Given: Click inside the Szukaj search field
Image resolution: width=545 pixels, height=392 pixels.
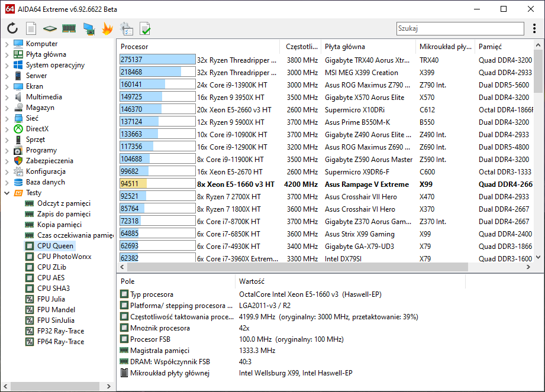Looking at the screenshot, I should coord(459,28).
